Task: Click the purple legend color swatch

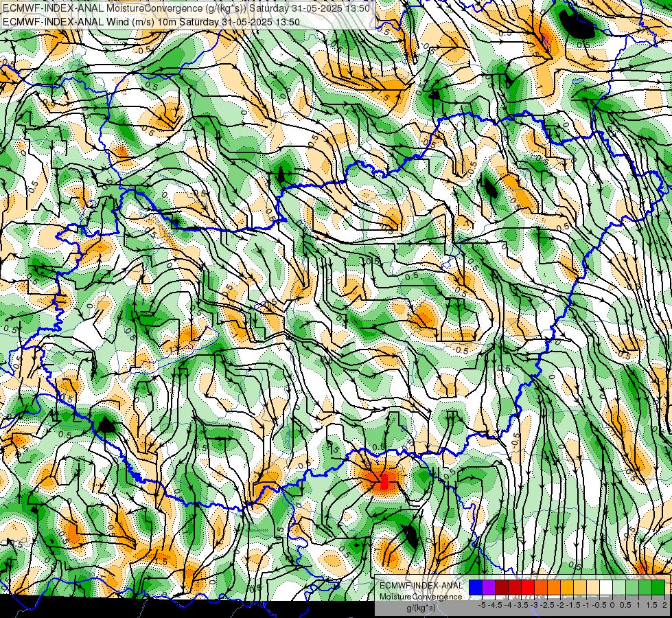Action: click(489, 588)
